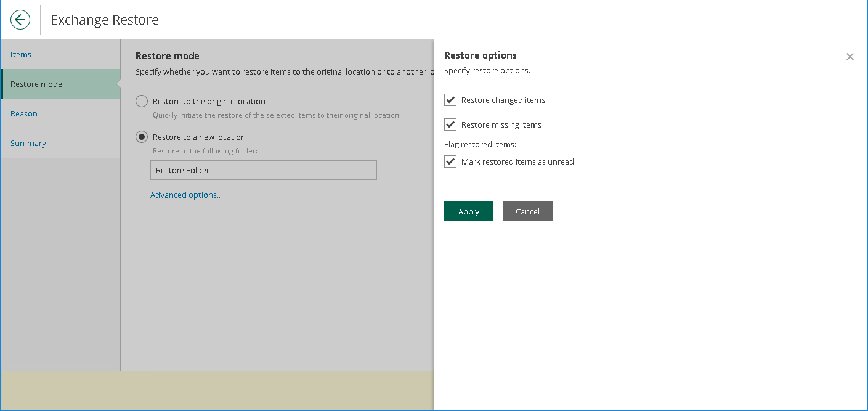Open Advanced options link
Image resolution: width=868 pixels, height=411 pixels.
tap(187, 195)
